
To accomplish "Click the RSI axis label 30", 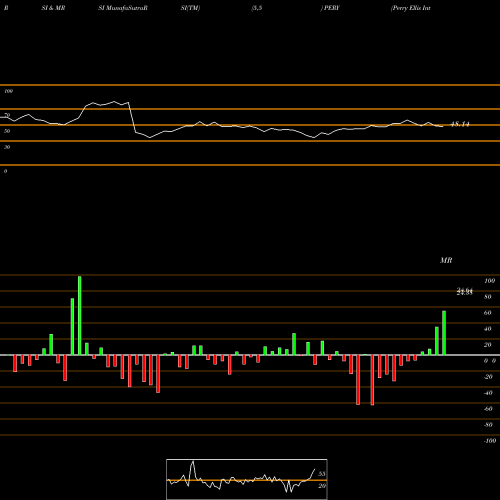I will (x=7, y=147).
